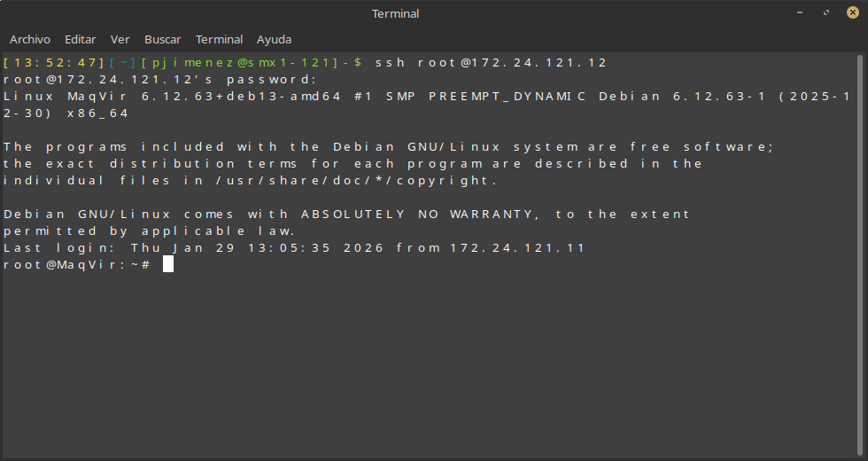Open the Editar menu
This screenshot has width=868, height=461.
pyautogui.click(x=81, y=40)
